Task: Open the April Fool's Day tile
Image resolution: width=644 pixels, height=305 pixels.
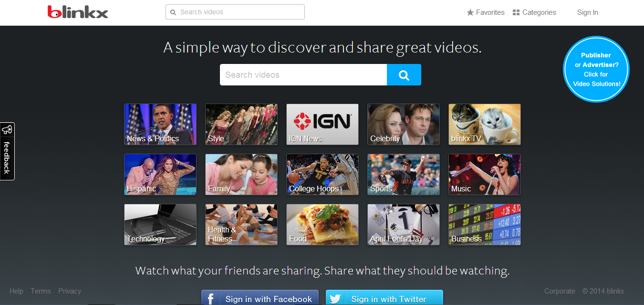Action: tap(403, 224)
